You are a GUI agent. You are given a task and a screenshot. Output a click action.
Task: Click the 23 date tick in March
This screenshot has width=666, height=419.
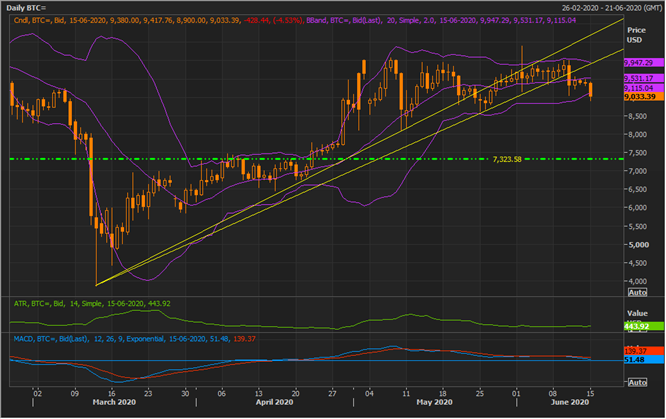coord(148,394)
